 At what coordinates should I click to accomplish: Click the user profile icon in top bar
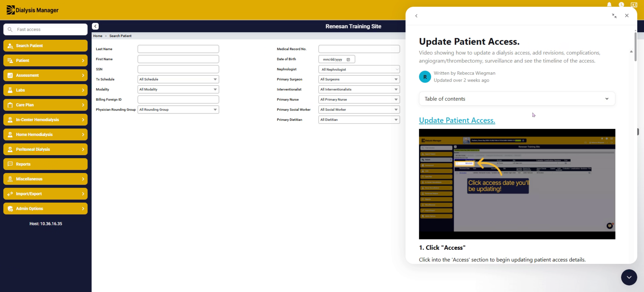634,4
